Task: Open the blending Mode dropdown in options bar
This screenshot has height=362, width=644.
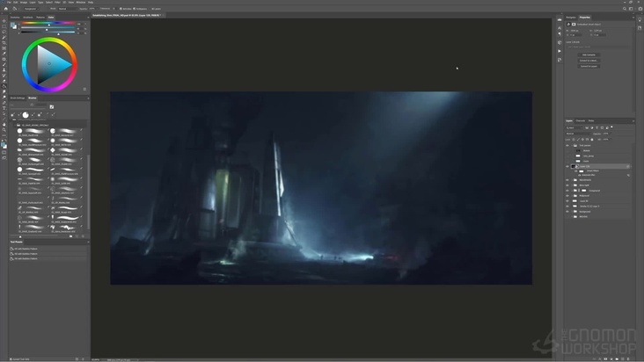Action: [67, 9]
